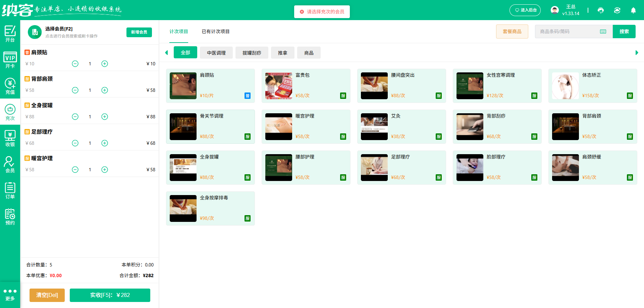Click the keyboard icon in the search bar
Image resolution: width=644 pixels, height=308 pixels.
603,31
